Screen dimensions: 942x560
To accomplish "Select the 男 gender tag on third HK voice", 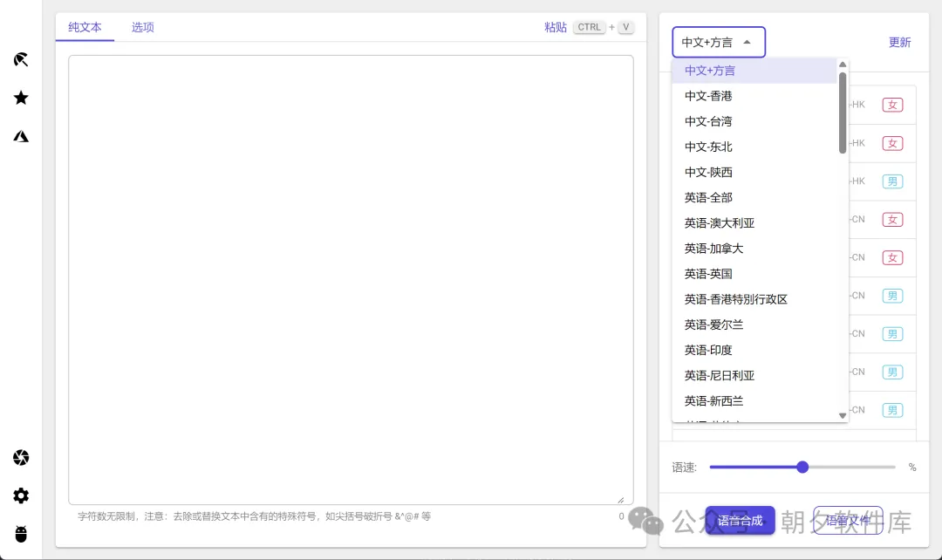I will tap(892, 181).
